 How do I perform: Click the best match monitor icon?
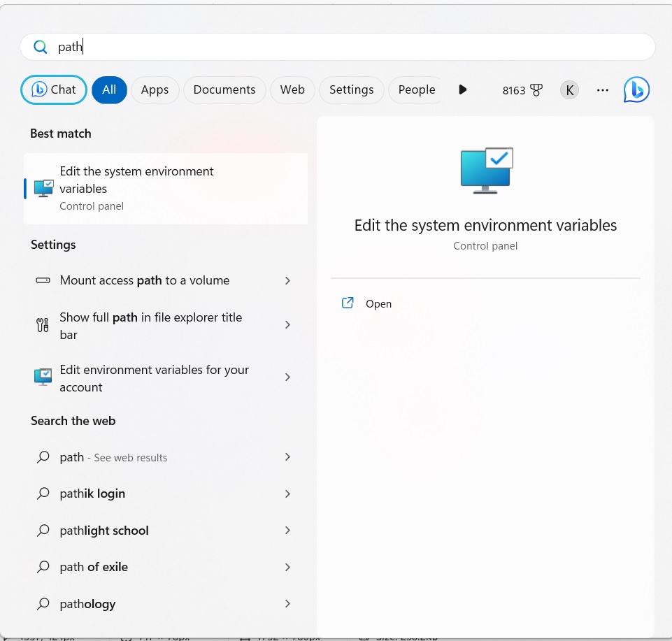(x=44, y=189)
